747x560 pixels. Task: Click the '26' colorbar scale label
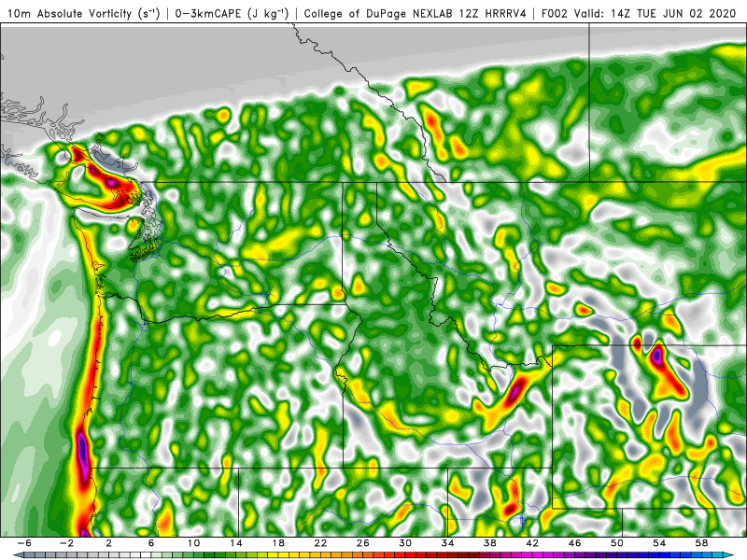[x=362, y=543]
